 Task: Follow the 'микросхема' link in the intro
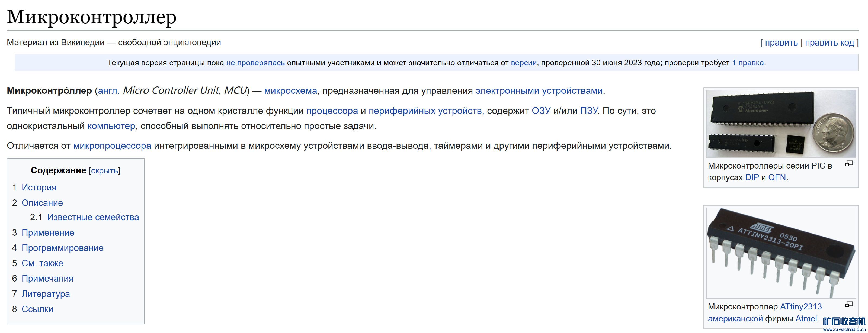point(290,91)
